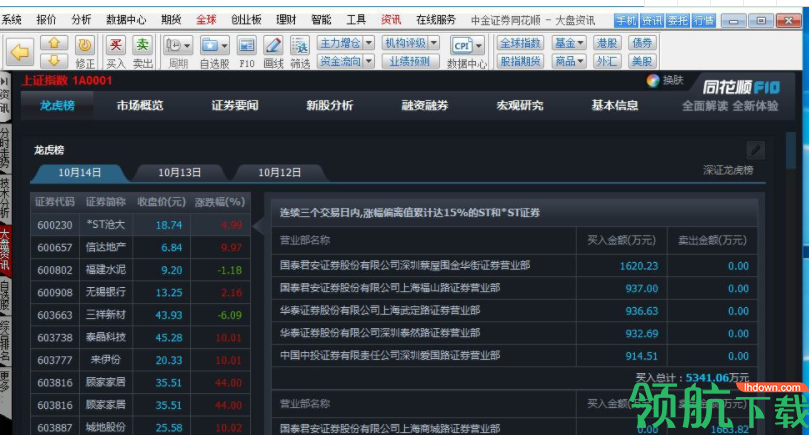
Task: Click the yellow back arrow icon
Action: [20, 52]
